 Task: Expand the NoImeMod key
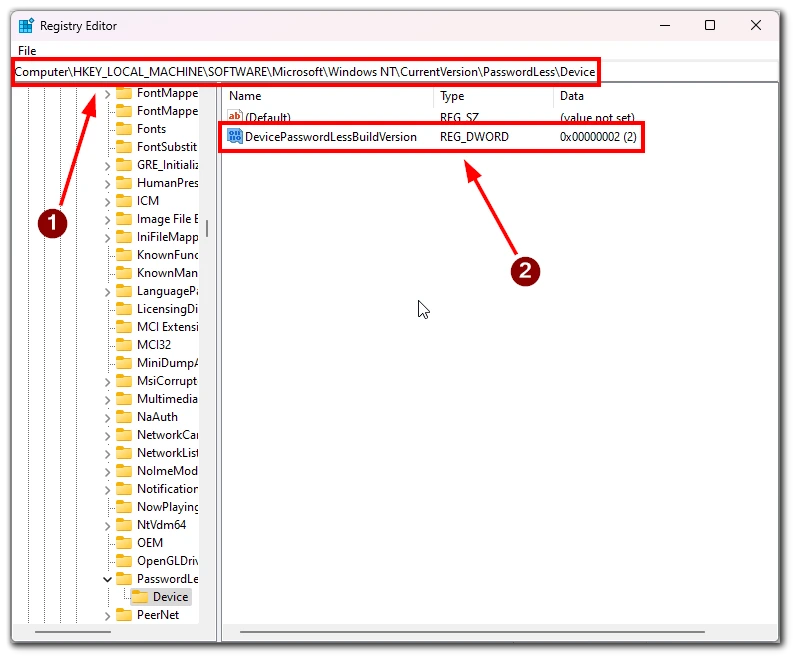[107, 472]
